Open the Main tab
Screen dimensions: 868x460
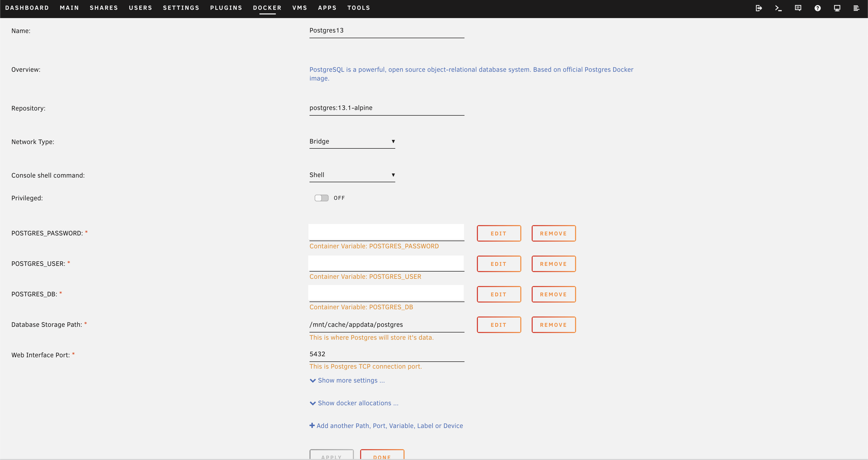coord(69,8)
